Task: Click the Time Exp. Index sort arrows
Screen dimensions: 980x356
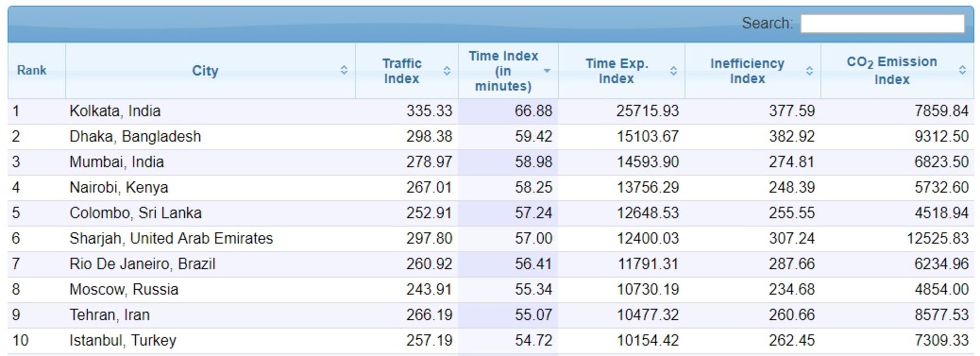Action: 673,71
